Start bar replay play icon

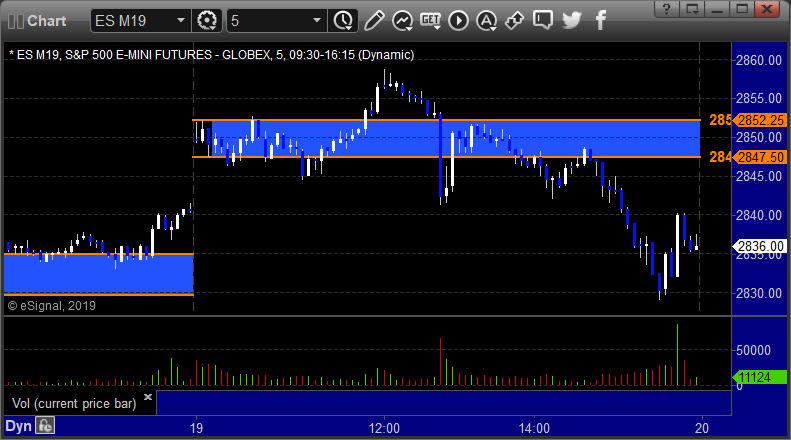coord(458,21)
